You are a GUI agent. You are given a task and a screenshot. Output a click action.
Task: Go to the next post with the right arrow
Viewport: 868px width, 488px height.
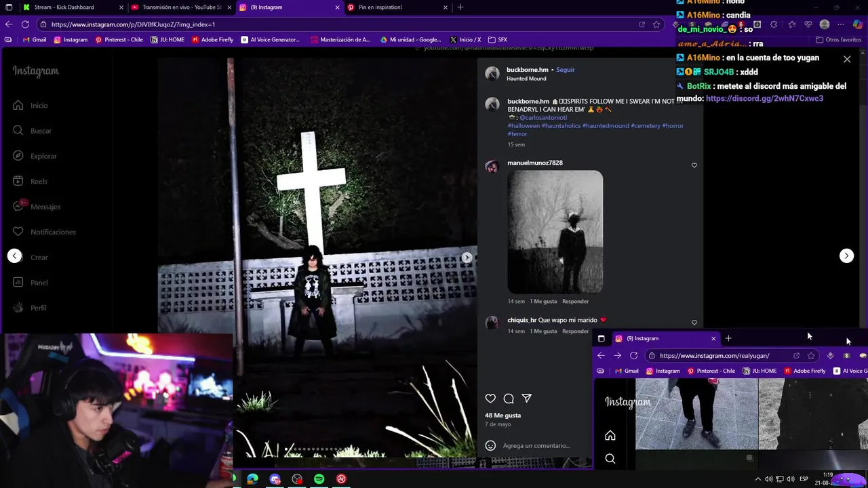(x=846, y=256)
